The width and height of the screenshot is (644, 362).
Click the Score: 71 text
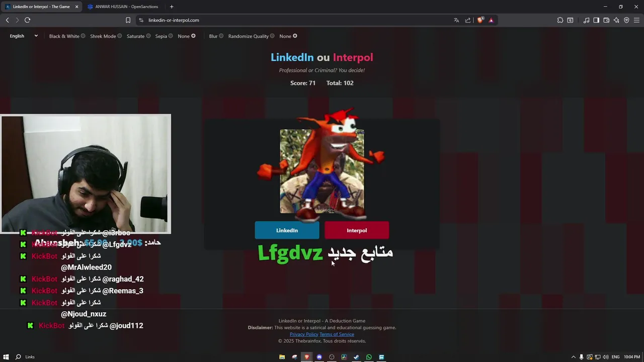tap(303, 83)
